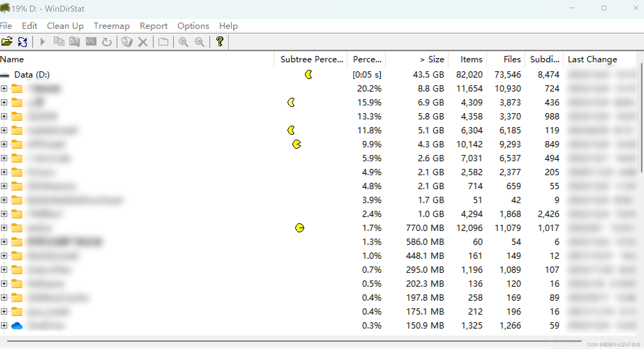
Task: Open Help via yellow question mark icon
Action: [220, 42]
